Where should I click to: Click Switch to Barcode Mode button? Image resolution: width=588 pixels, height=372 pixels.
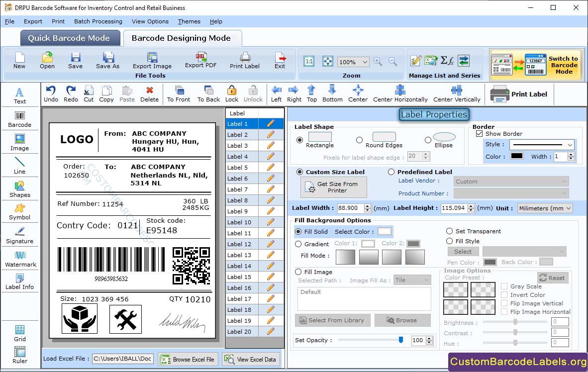click(x=537, y=65)
